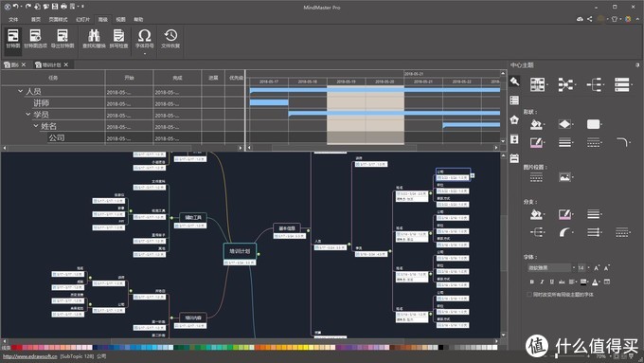Switch to the 页面样式 page style tab
The image size is (644, 363).
point(58,19)
